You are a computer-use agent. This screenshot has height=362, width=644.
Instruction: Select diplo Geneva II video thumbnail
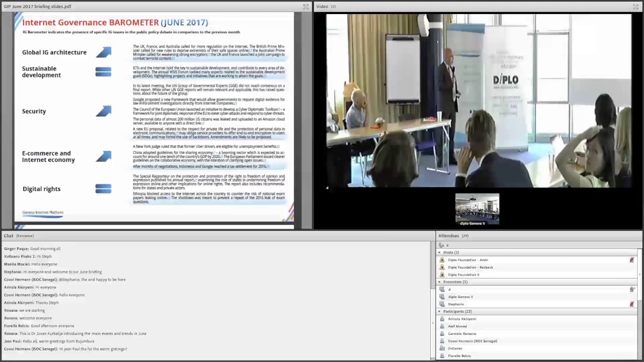point(477,209)
